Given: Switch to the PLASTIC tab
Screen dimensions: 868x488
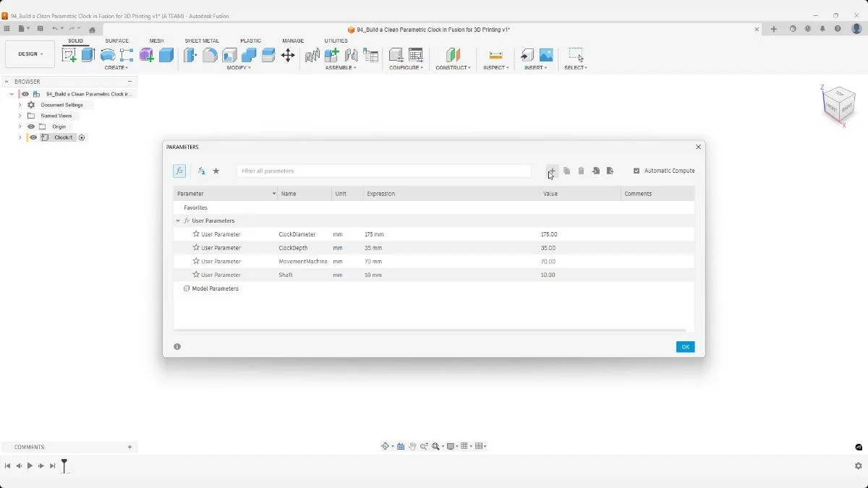Looking at the screenshot, I should pyautogui.click(x=251, y=40).
